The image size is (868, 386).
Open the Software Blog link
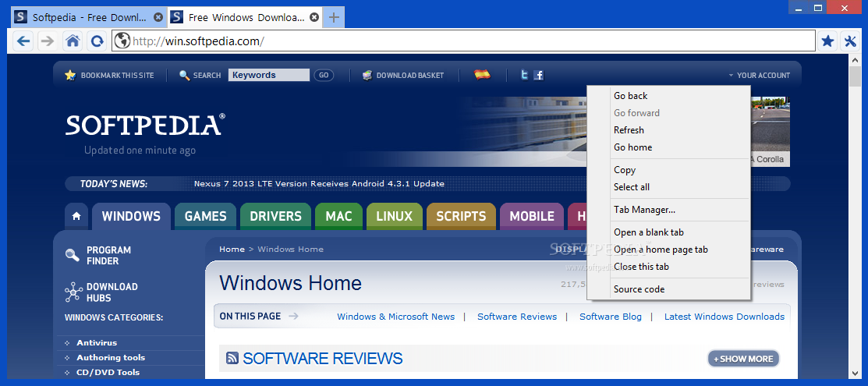coord(611,317)
